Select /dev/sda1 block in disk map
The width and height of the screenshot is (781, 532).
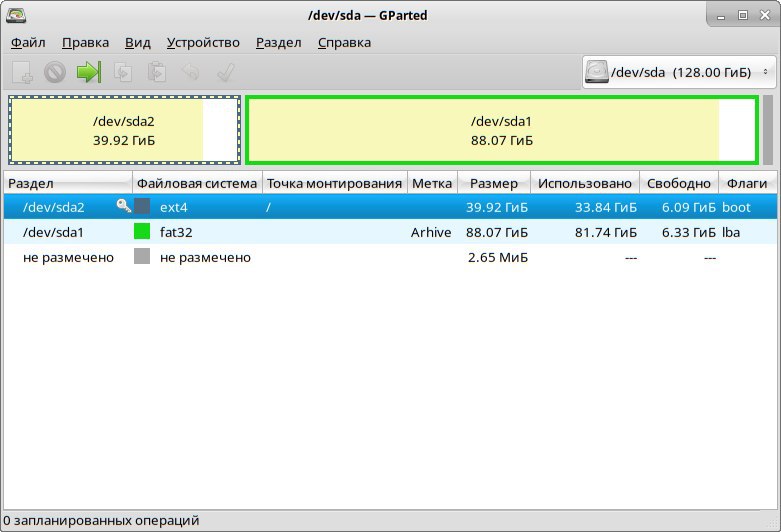pyautogui.click(x=502, y=130)
